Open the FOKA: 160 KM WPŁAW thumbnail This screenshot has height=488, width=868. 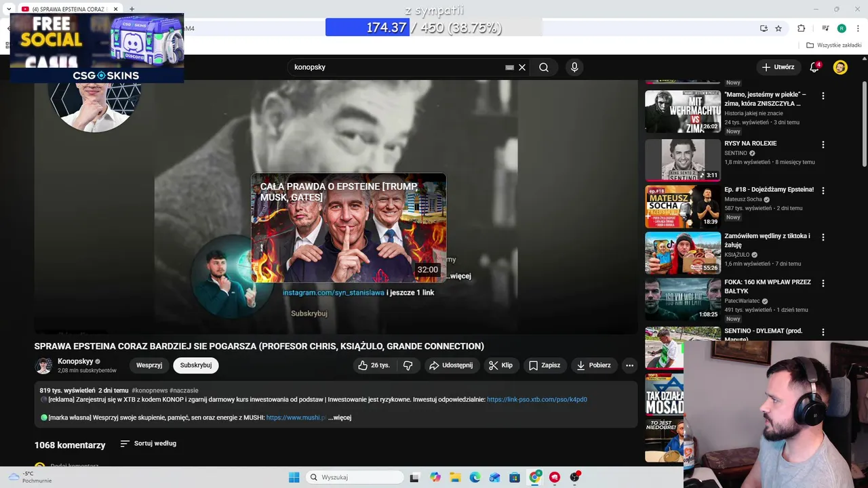point(682,300)
